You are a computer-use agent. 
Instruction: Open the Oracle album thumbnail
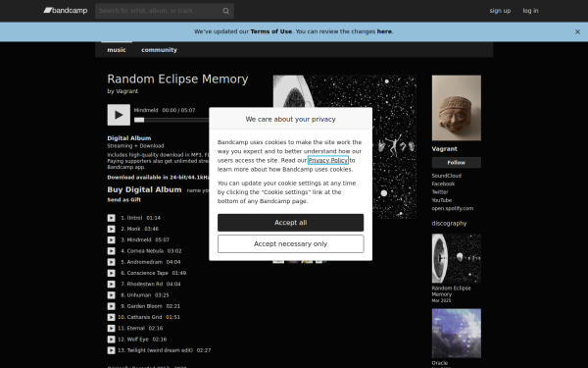click(x=457, y=334)
